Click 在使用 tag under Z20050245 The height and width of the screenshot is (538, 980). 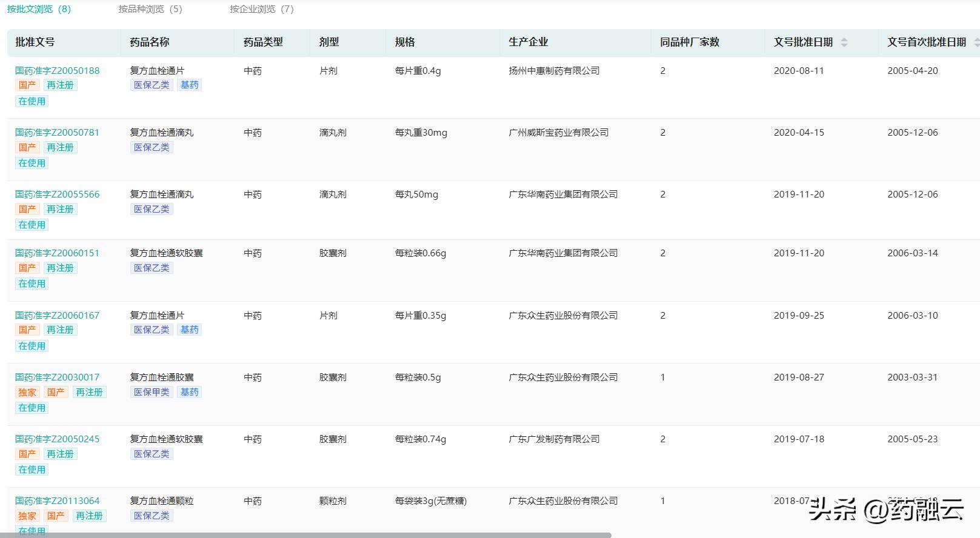[x=32, y=470]
